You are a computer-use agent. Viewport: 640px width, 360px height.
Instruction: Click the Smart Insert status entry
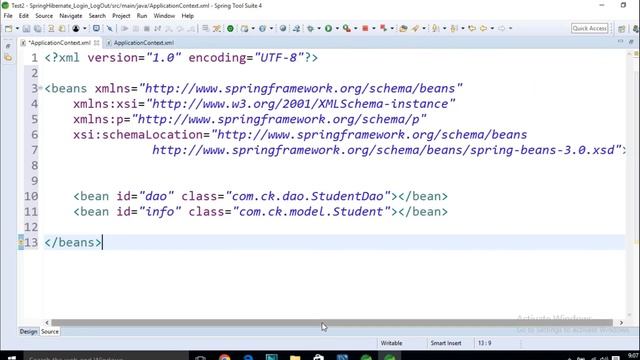[x=446, y=343]
